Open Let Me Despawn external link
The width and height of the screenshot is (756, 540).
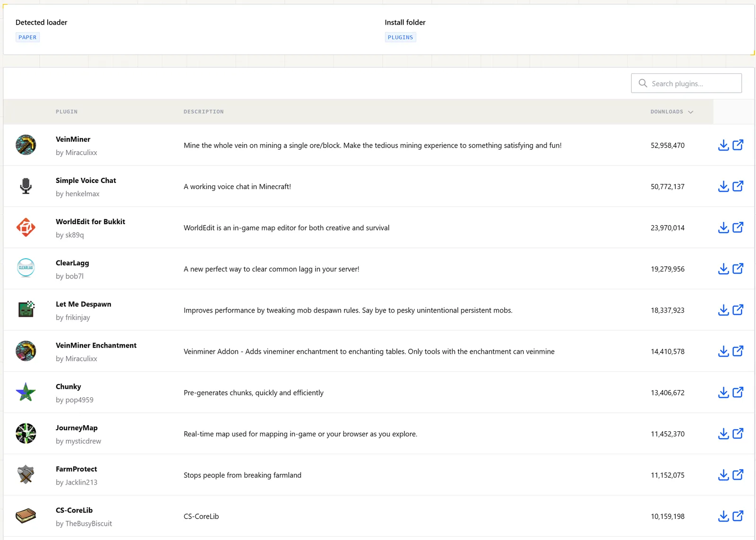point(738,310)
